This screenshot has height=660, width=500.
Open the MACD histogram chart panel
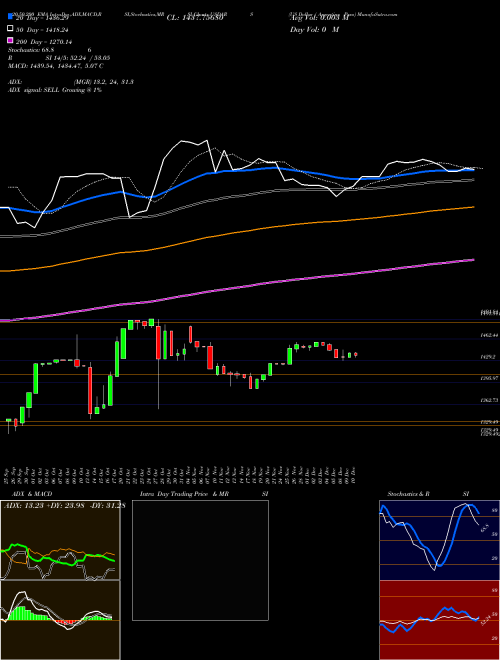tap(60, 620)
